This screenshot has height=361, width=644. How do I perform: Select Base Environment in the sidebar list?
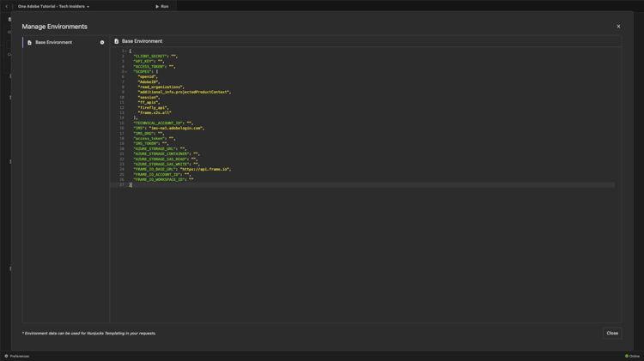(x=65, y=42)
